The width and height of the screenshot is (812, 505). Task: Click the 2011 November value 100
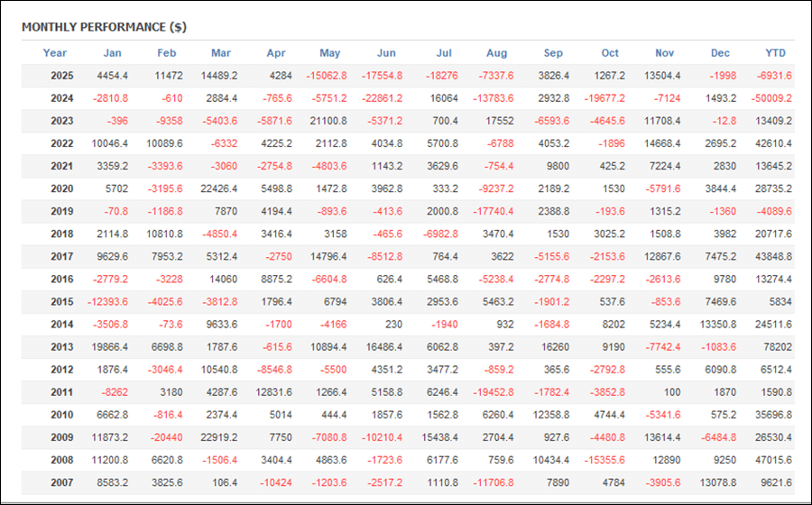(x=673, y=391)
